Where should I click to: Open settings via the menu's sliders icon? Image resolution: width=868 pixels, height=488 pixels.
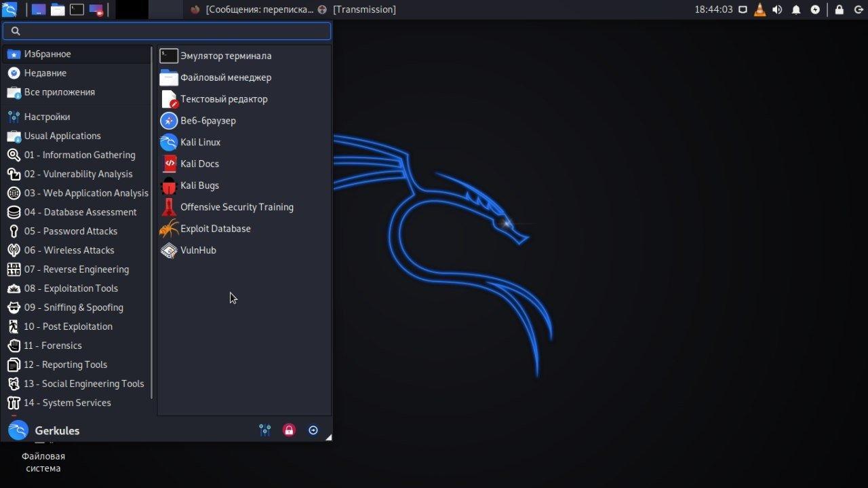click(264, 430)
